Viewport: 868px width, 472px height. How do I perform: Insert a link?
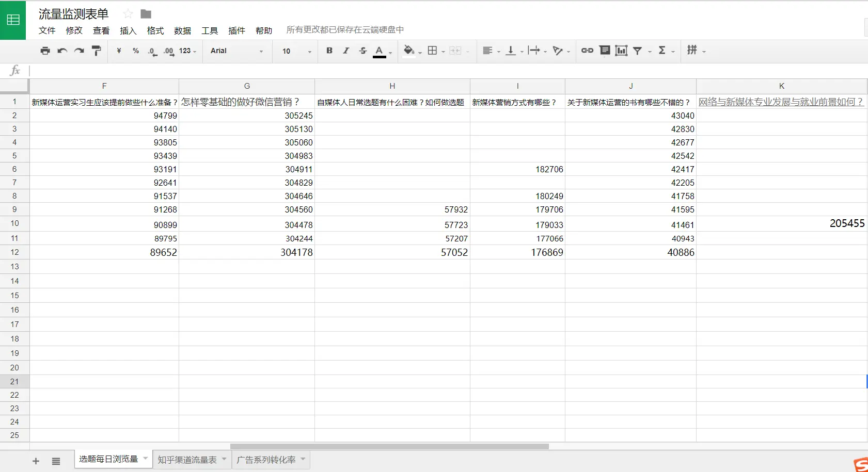tap(587, 51)
